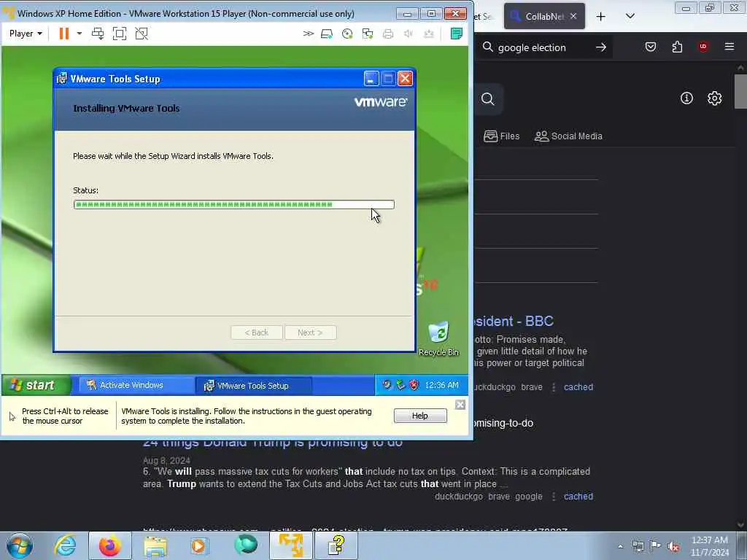Click the XP tray security shield icon
The height and width of the screenshot is (560, 747).
click(x=414, y=385)
